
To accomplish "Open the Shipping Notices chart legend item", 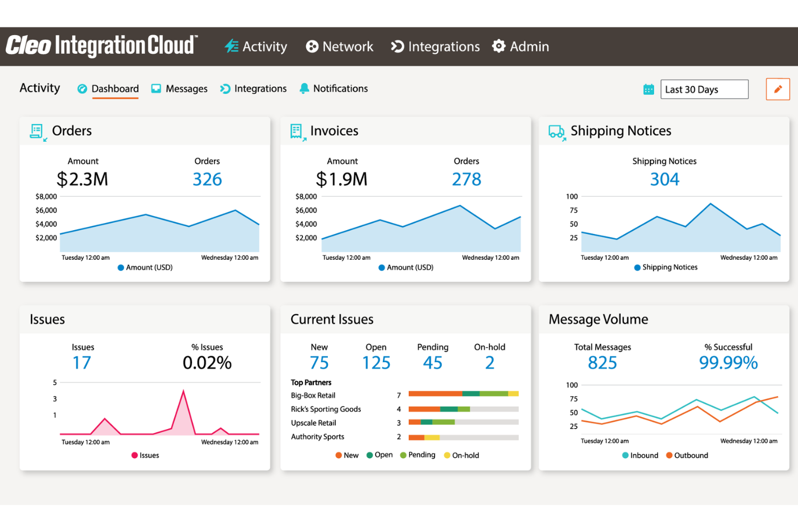I will click(x=665, y=267).
